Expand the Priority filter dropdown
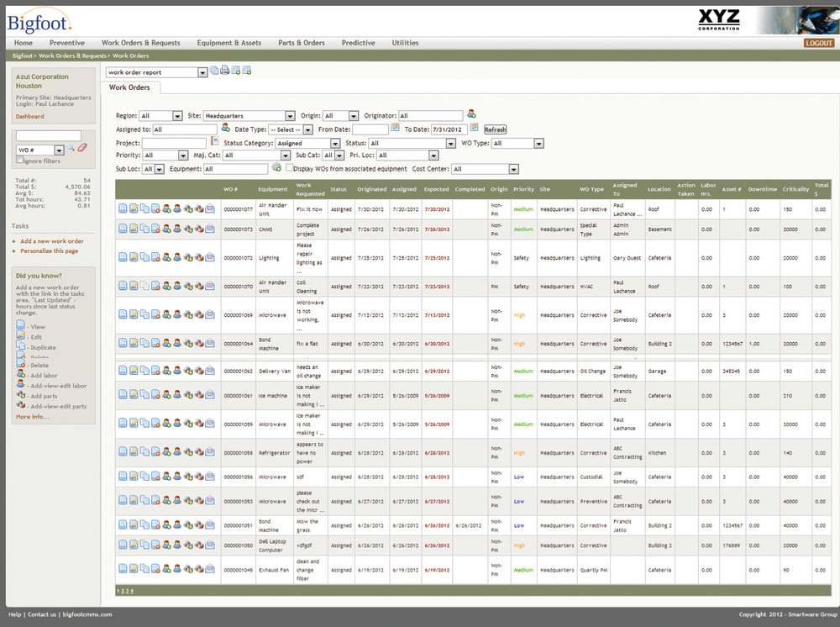 [183, 155]
